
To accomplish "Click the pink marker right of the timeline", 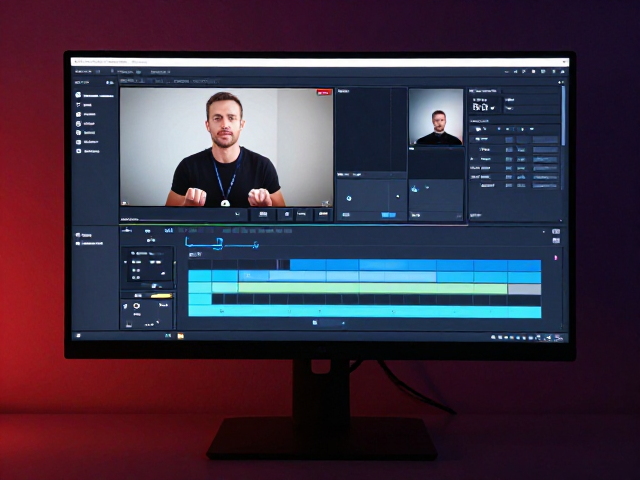I will pyautogui.click(x=555, y=258).
